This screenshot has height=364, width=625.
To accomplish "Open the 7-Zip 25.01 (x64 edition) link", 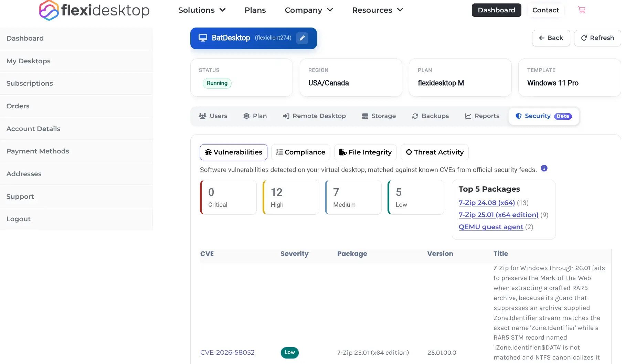I will coord(498,215).
